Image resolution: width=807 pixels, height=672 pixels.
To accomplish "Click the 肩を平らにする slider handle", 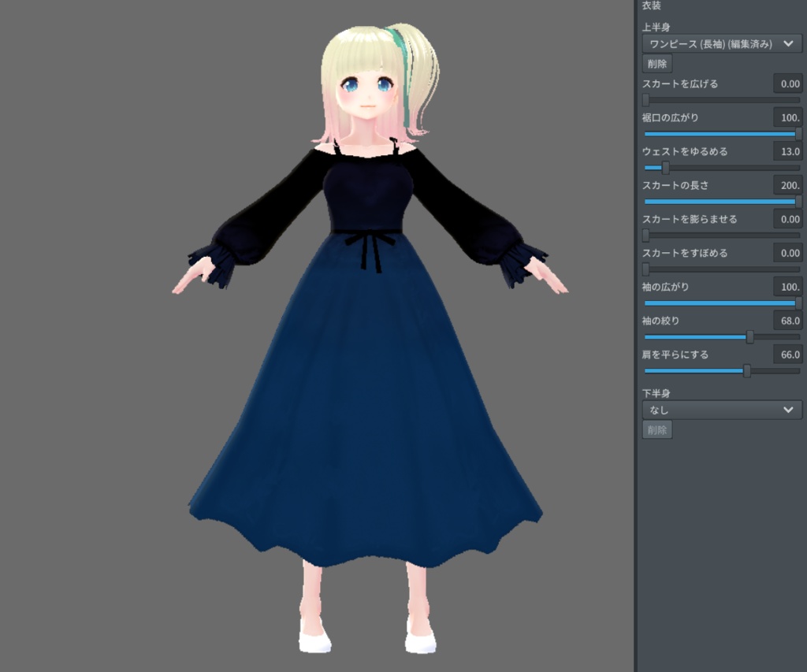I will tap(747, 371).
